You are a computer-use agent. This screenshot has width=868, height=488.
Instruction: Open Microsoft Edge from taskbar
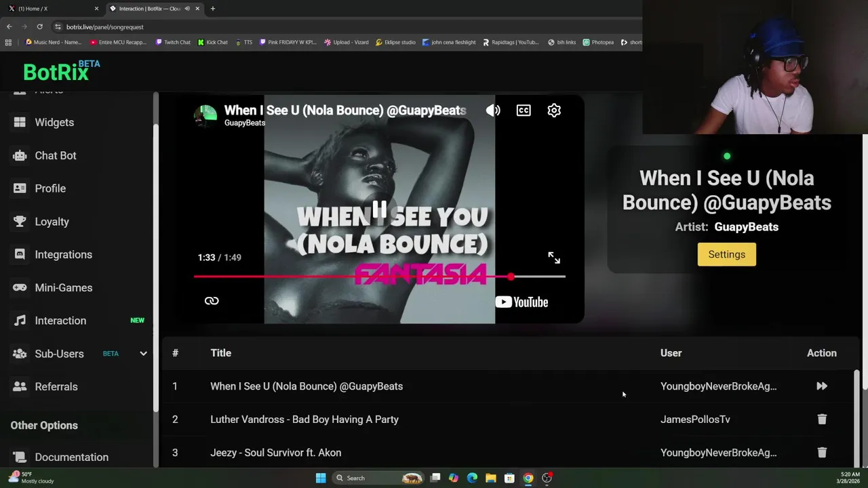pyautogui.click(x=472, y=478)
